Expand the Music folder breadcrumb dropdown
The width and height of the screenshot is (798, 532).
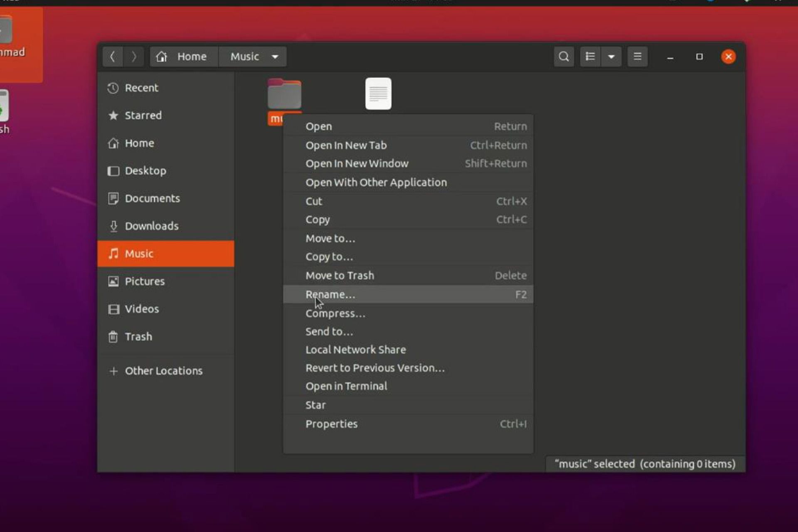274,57
